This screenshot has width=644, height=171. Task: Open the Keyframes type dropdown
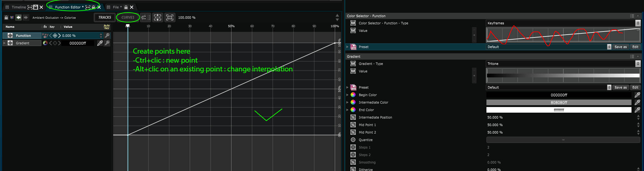[x=563, y=23]
